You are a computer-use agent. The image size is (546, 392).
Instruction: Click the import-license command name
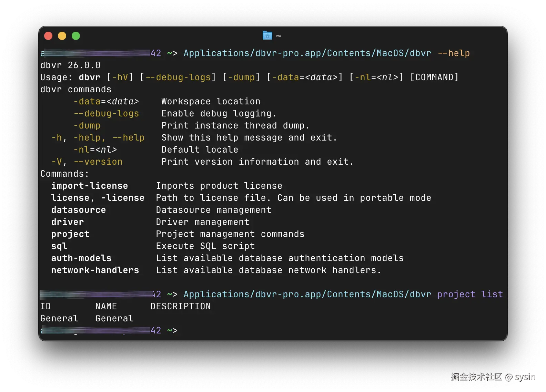[89, 186]
